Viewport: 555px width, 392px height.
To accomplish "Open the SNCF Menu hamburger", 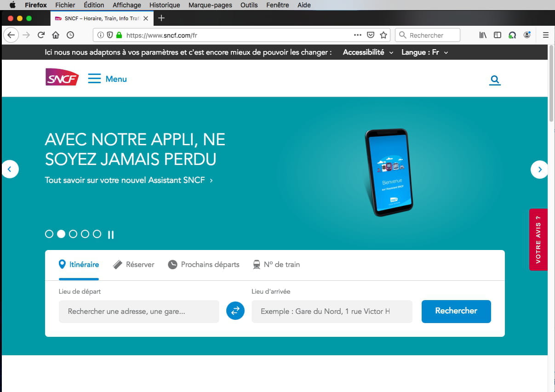I will coord(107,79).
